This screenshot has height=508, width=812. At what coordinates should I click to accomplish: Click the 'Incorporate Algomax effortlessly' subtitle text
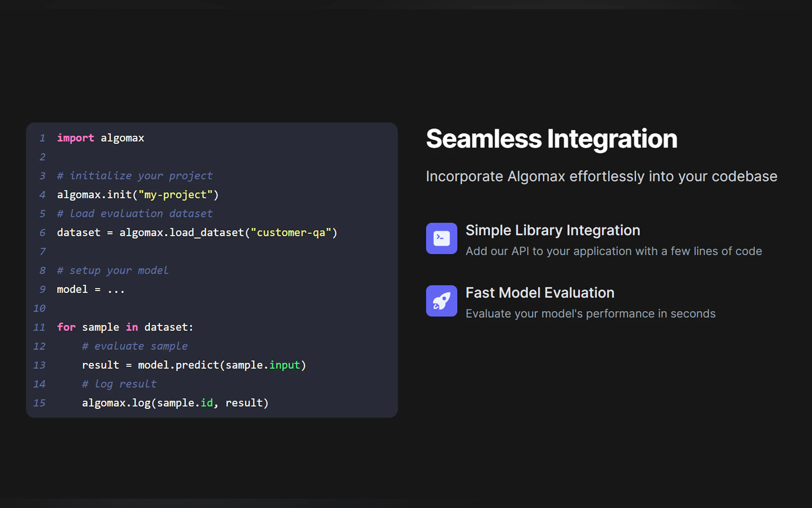coord(601,176)
